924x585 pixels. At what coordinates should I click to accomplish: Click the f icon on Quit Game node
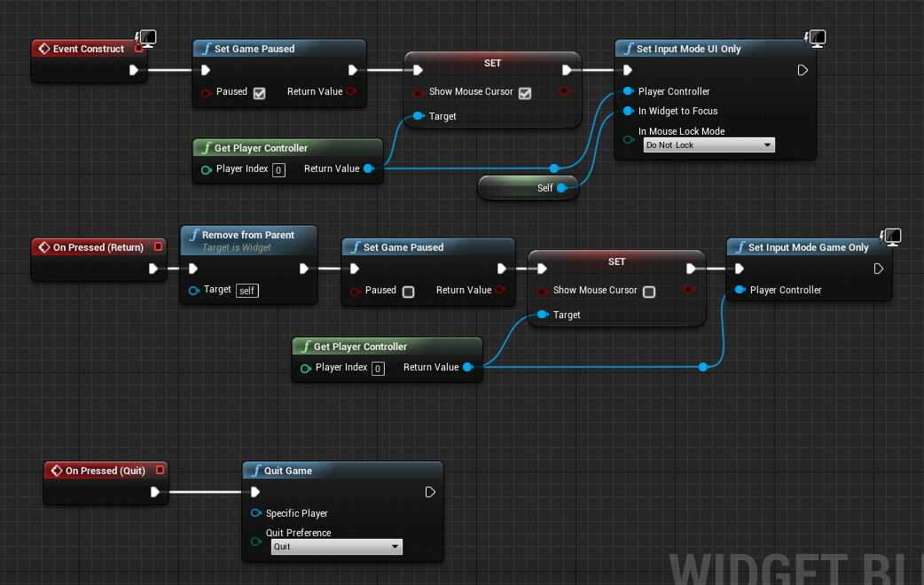[x=257, y=470]
